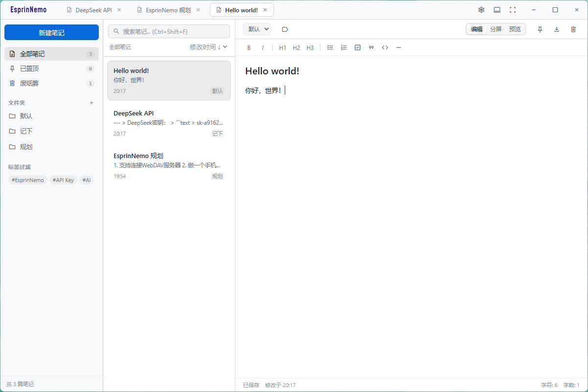Image resolution: width=588 pixels, height=392 pixels.
Task: Apply bold formatting with B button
Action: [x=249, y=47]
